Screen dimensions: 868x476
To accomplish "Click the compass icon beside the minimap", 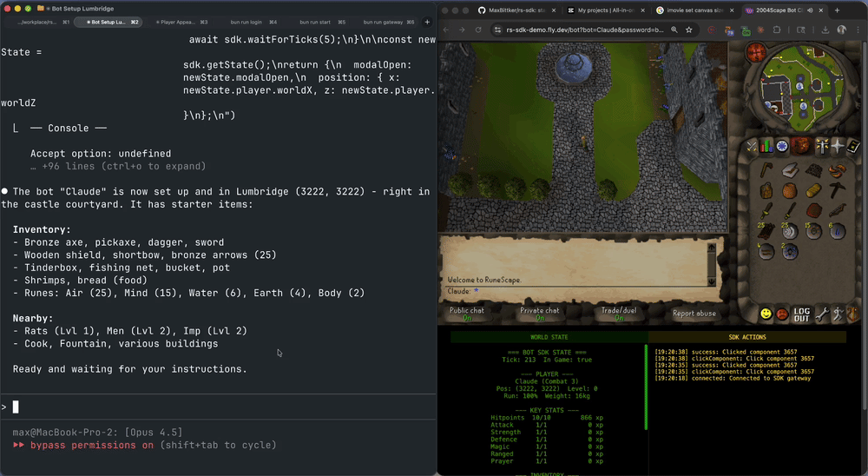I will tap(756, 53).
